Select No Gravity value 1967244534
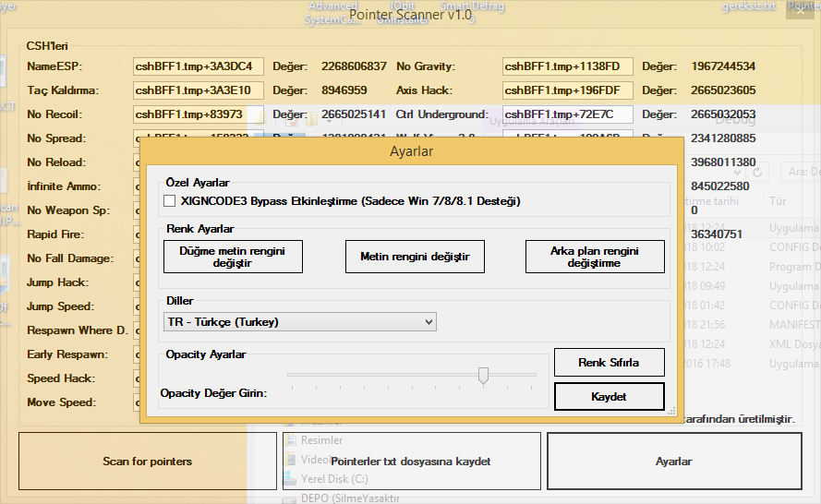 pyautogui.click(x=723, y=66)
